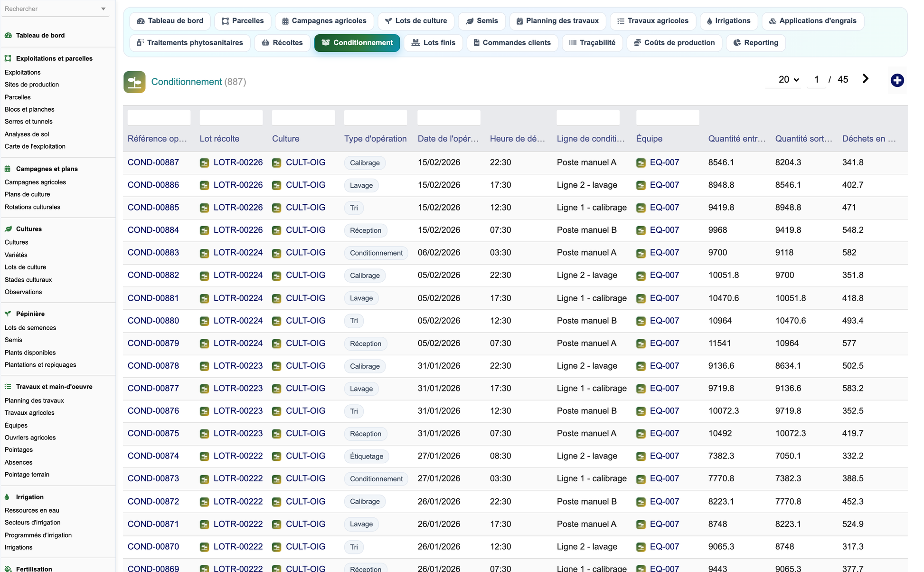This screenshot has height=572, width=924.
Task: Click the Conditionnement module logo icon
Action: pos(134,82)
